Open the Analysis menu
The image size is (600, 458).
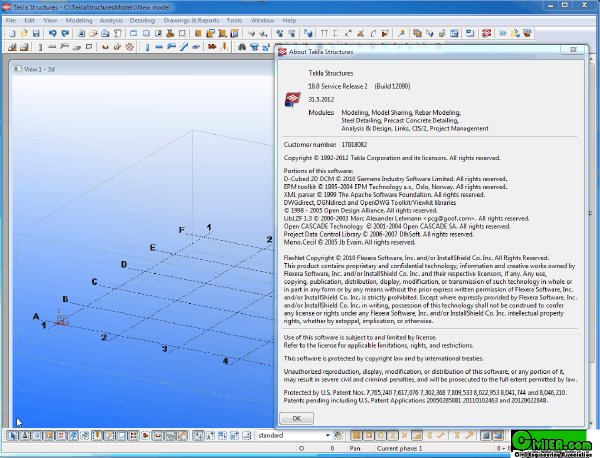pyautogui.click(x=111, y=20)
